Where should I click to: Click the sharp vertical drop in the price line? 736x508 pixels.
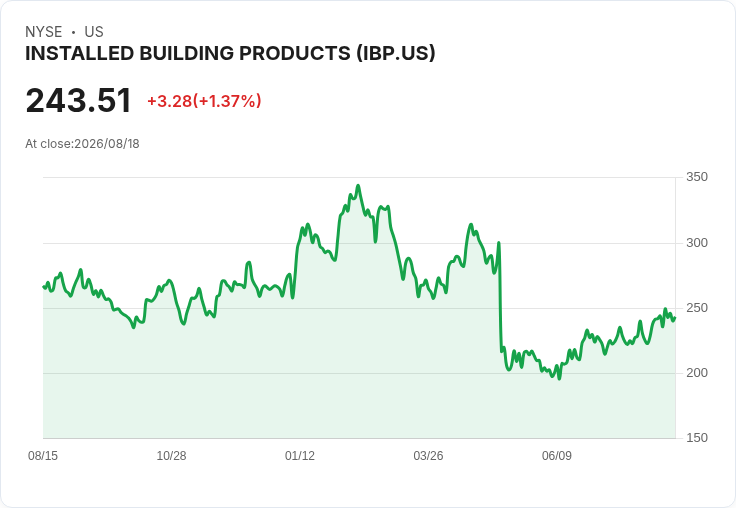(x=500, y=296)
